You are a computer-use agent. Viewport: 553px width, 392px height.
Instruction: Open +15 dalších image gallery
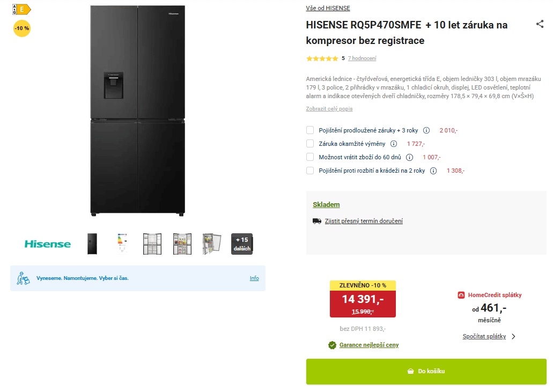[x=242, y=243]
